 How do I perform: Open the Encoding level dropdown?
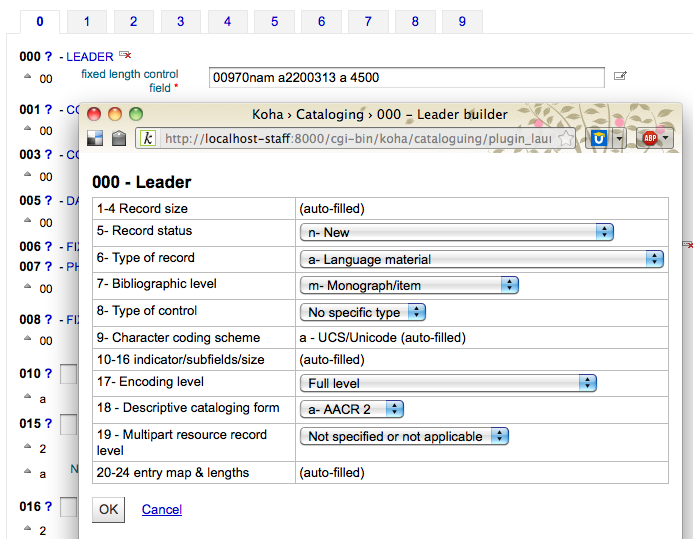[448, 383]
